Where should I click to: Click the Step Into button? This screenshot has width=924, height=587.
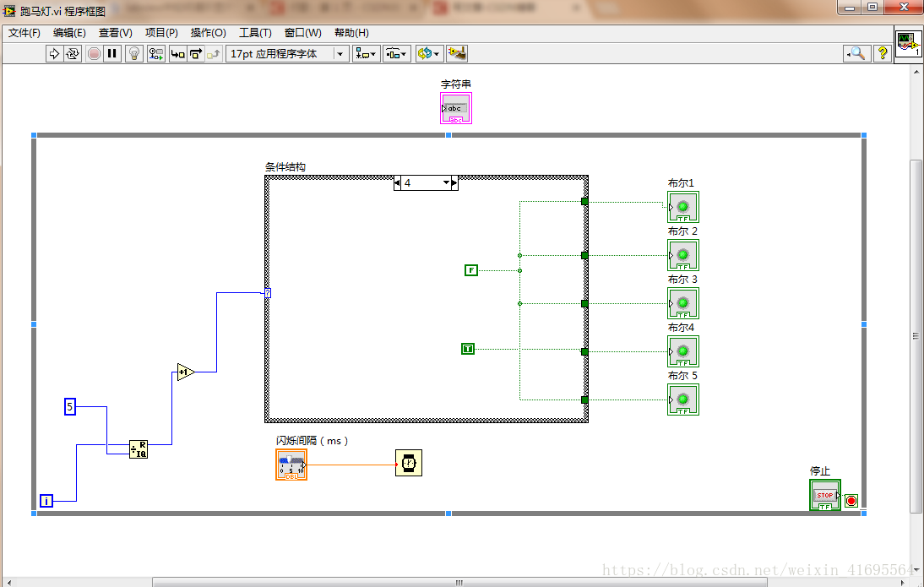tap(177, 53)
